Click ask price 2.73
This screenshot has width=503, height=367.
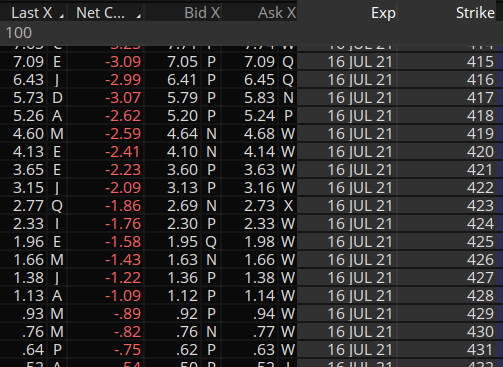click(260, 206)
